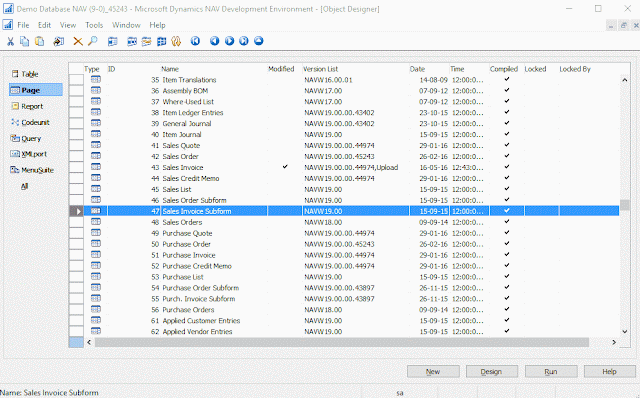The width and height of the screenshot is (640, 398).
Task: Open Find with the magnifier icon
Action: click(93, 41)
